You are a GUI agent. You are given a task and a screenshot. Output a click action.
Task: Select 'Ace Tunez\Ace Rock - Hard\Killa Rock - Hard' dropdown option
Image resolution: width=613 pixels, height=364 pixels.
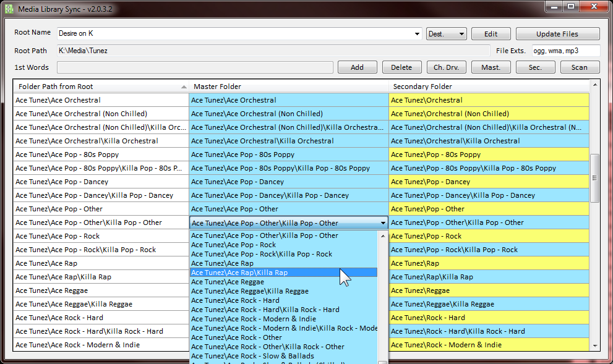point(284,310)
